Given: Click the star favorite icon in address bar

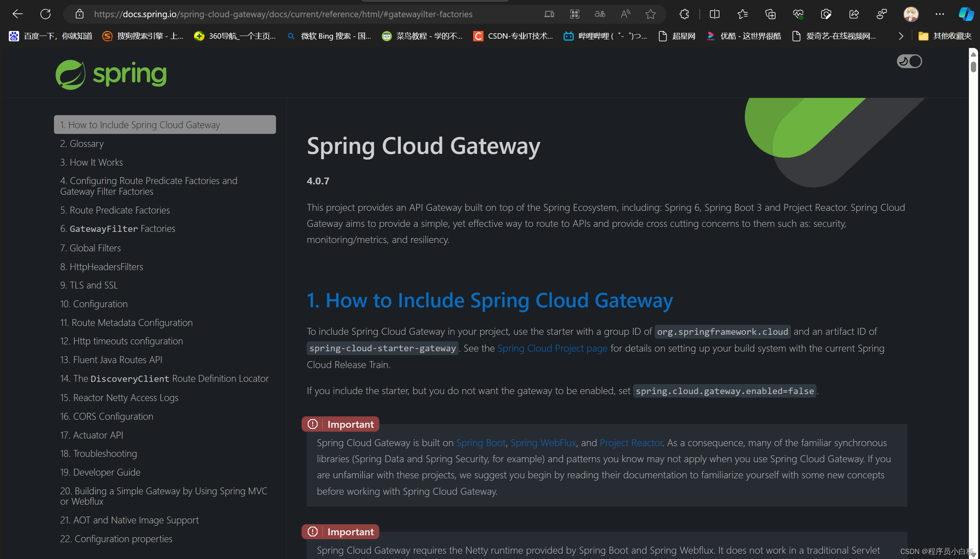Looking at the screenshot, I should [650, 14].
